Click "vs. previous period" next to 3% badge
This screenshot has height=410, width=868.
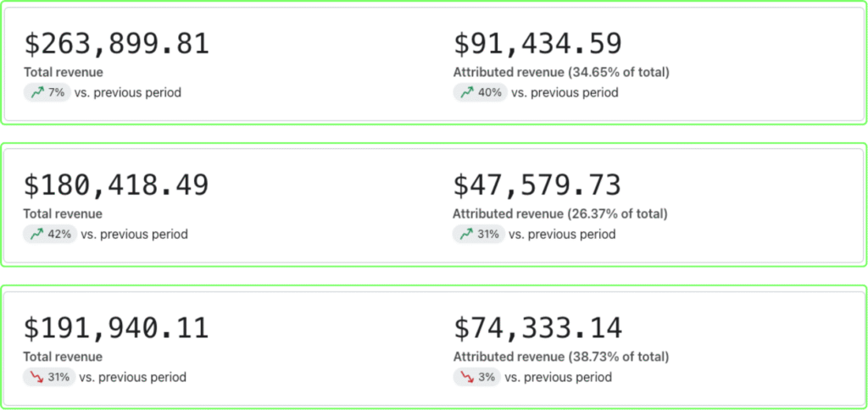[559, 377]
